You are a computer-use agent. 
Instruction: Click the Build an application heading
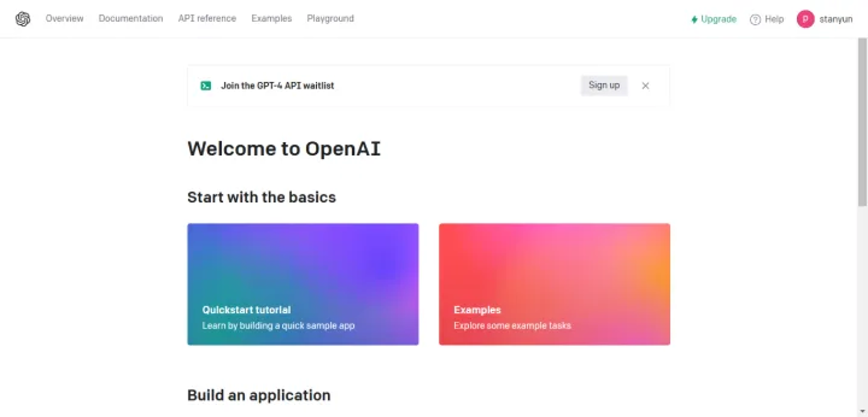click(x=259, y=395)
